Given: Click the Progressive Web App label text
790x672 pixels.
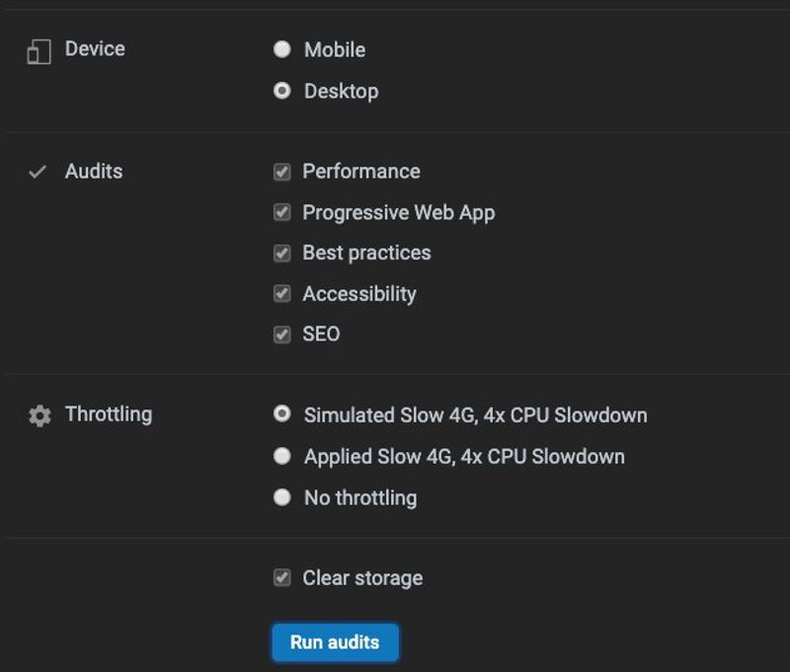Looking at the screenshot, I should (x=399, y=213).
